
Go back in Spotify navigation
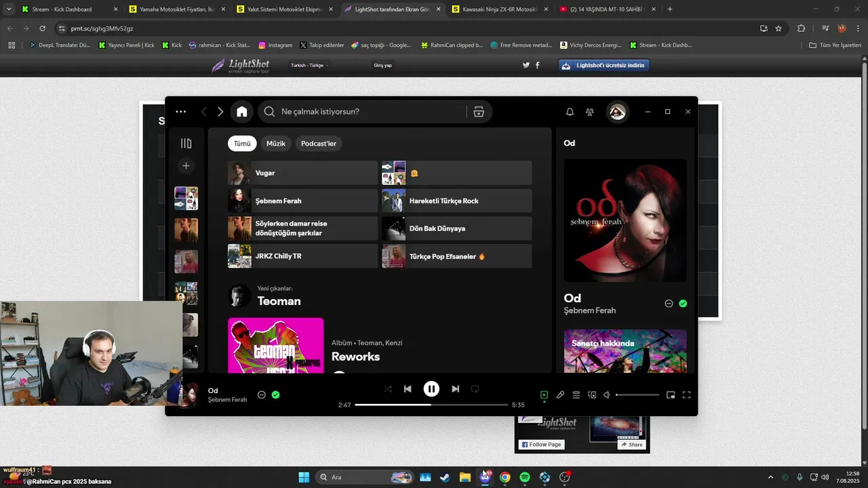[203, 112]
